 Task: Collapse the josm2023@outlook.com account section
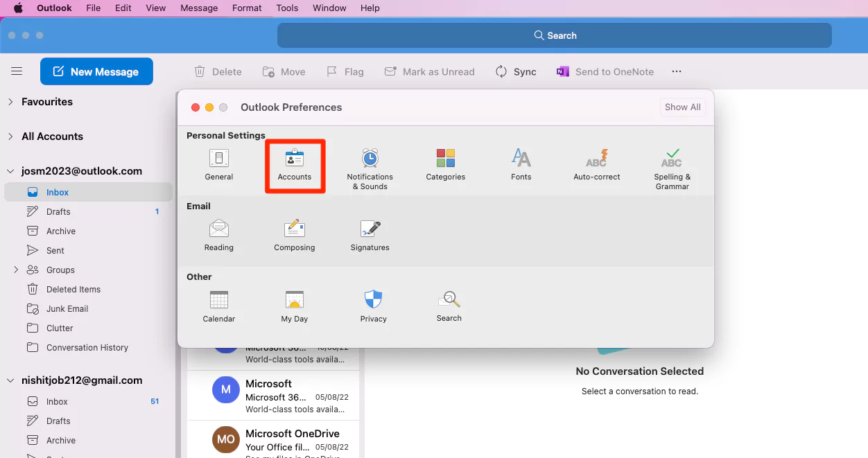[10, 170]
